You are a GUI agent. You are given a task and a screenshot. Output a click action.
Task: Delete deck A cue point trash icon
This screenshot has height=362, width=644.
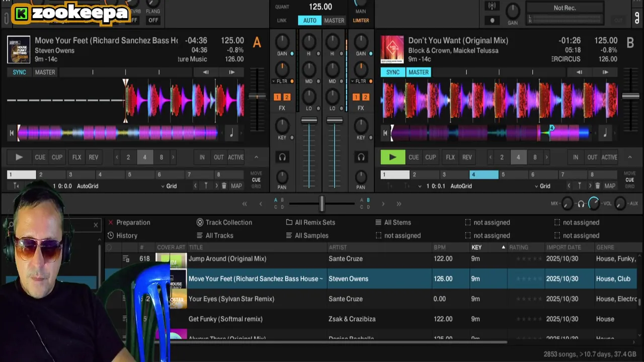[x=224, y=186]
